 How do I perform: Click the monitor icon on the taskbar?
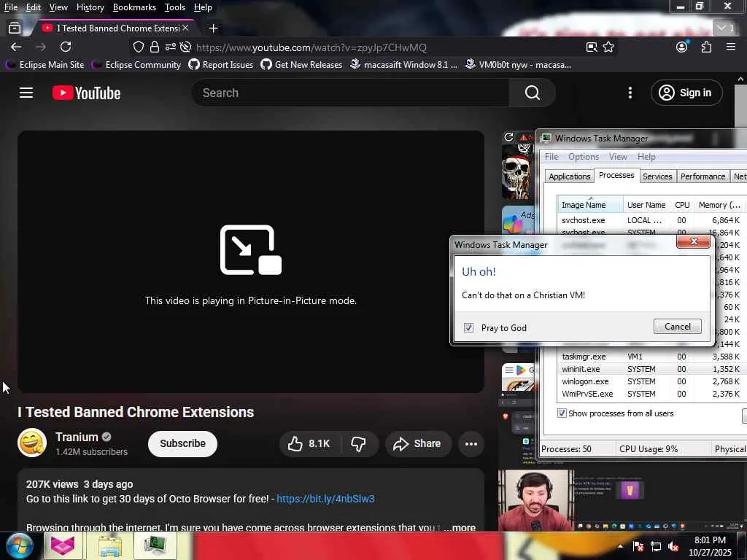click(x=155, y=545)
